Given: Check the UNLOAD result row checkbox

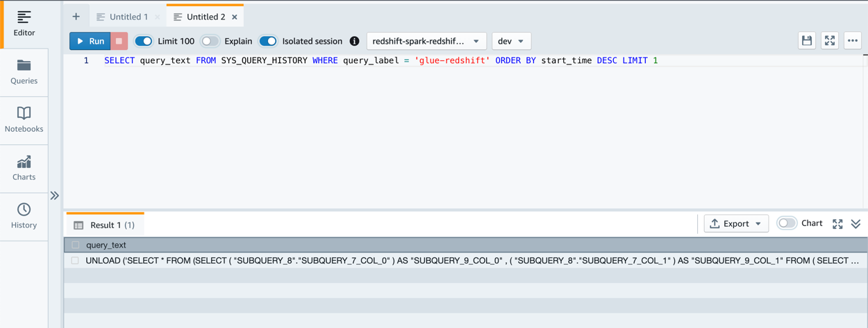Looking at the screenshot, I should 75,261.
